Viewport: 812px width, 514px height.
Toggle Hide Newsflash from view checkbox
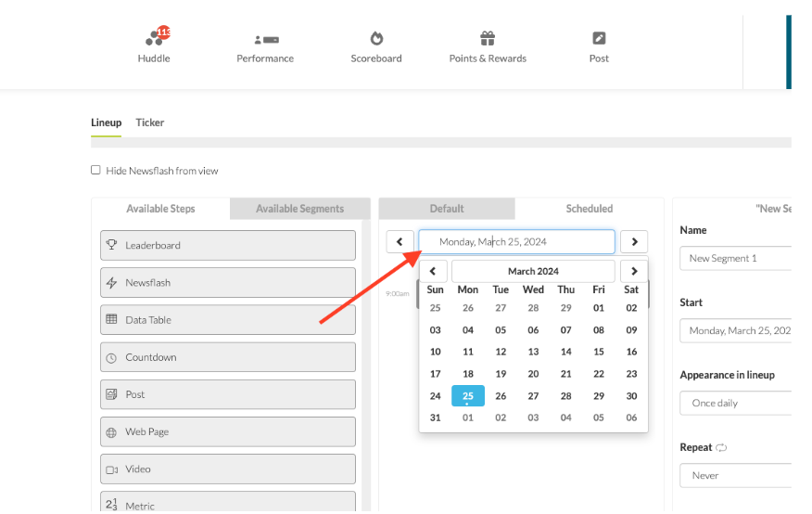[95, 170]
